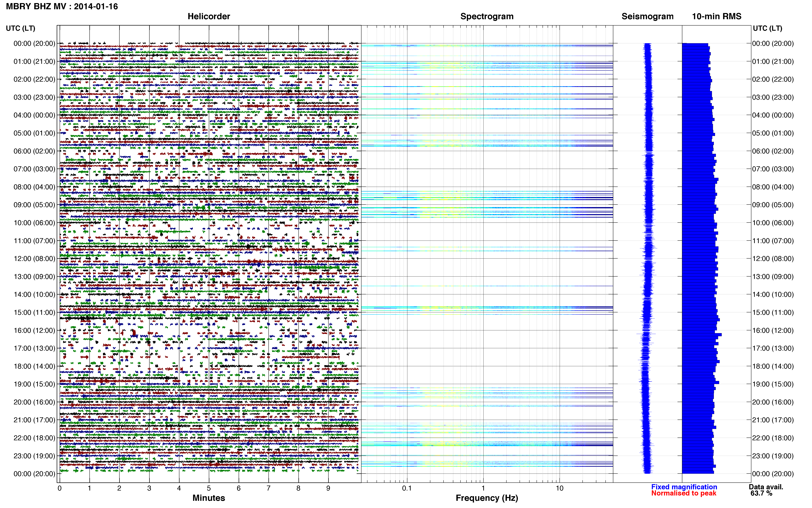Viewport: 812px width, 508px height.
Task: Click right-axis time label '22:00 (18:00)'
Action: click(773, 438)
